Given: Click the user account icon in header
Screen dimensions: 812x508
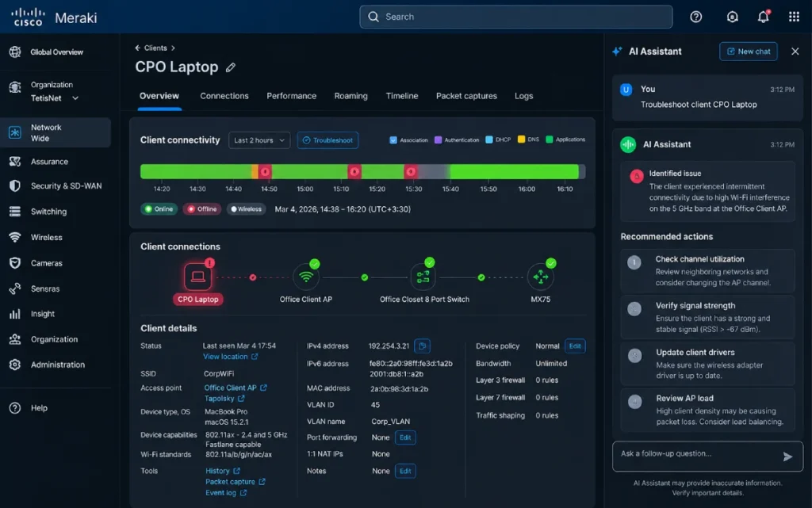Looking at the screenshot, I should click(732, 17).
